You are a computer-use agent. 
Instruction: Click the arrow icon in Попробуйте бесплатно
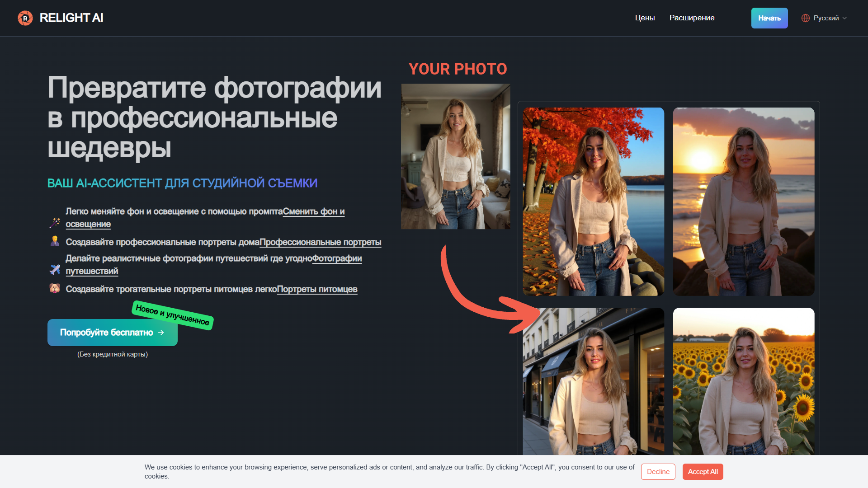(x=161, y=333)
